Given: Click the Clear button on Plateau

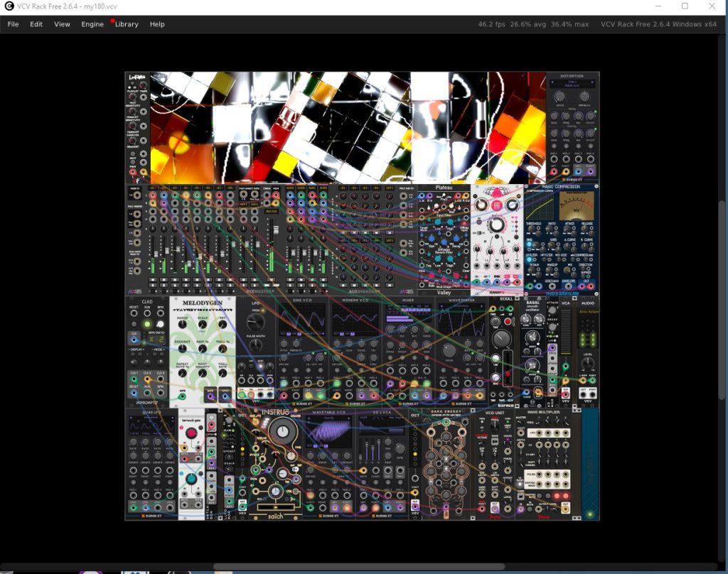Looking at the screenshot, I should [465, 265].
